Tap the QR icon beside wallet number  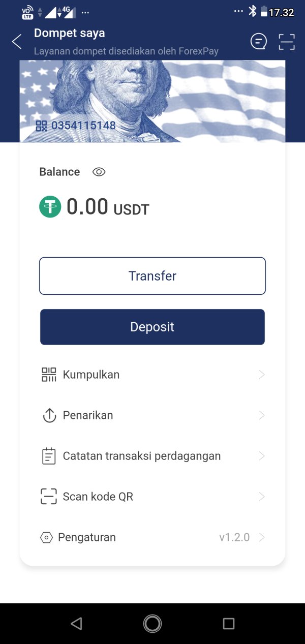tap(42, 126)
